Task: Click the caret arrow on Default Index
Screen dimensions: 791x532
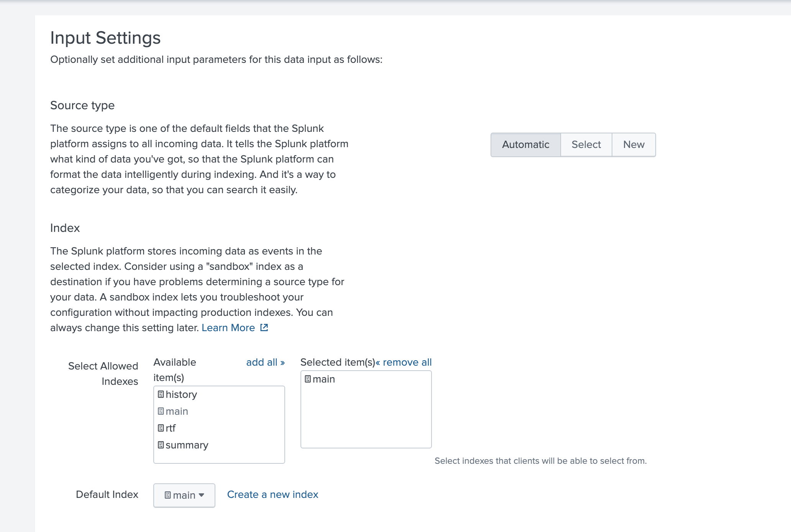Action: (202, 495)
